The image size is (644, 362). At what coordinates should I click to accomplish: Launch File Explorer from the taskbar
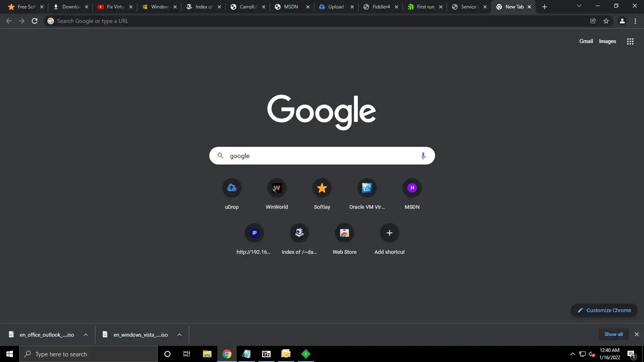pos(207,354)
